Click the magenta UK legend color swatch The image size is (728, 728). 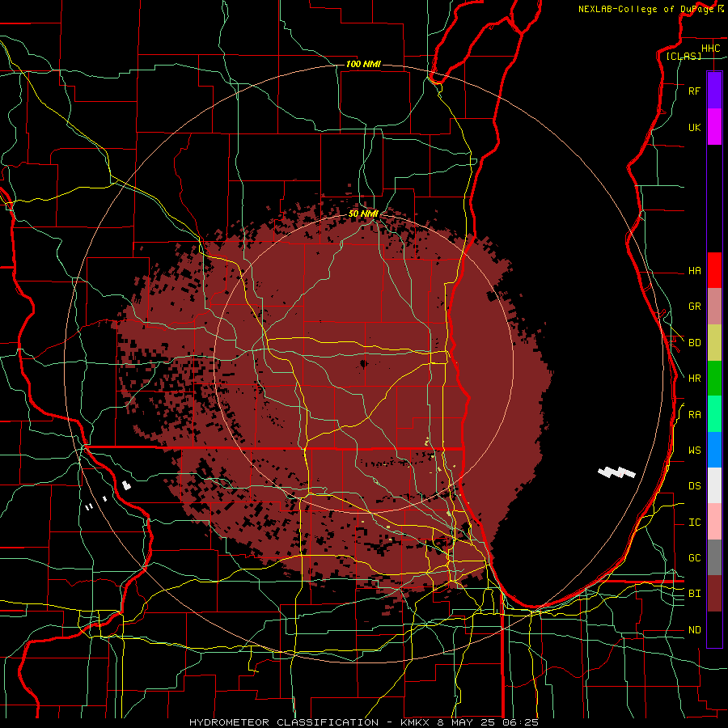point(714,127)
